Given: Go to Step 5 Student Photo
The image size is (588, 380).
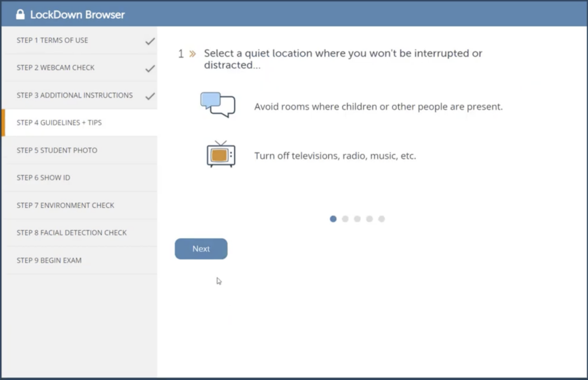Looking at the screenshot, I should tap(79, 150).
